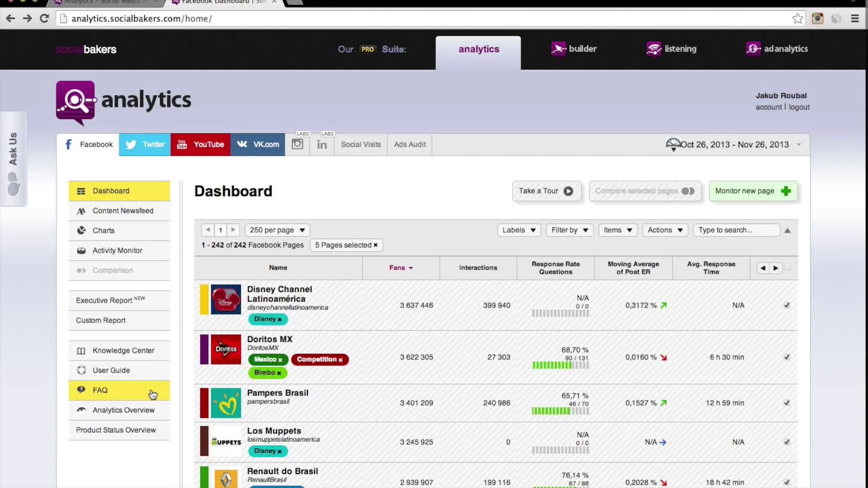Toggle the select-all checkbox in table header

pos(788,267)
